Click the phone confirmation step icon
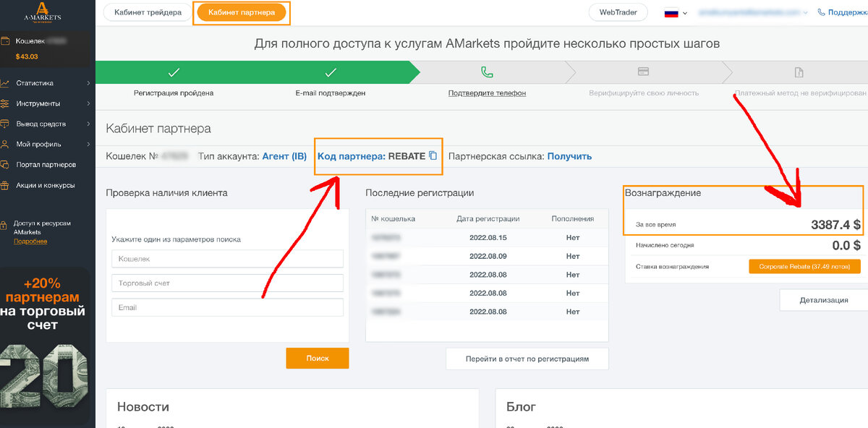Viewport: 868px width, 428px height. (x=488, y=72)
